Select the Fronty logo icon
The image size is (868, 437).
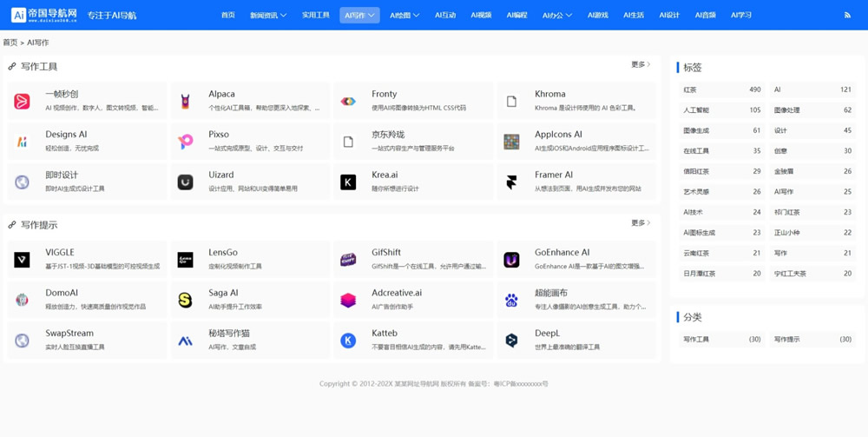[x=348, y=102]
